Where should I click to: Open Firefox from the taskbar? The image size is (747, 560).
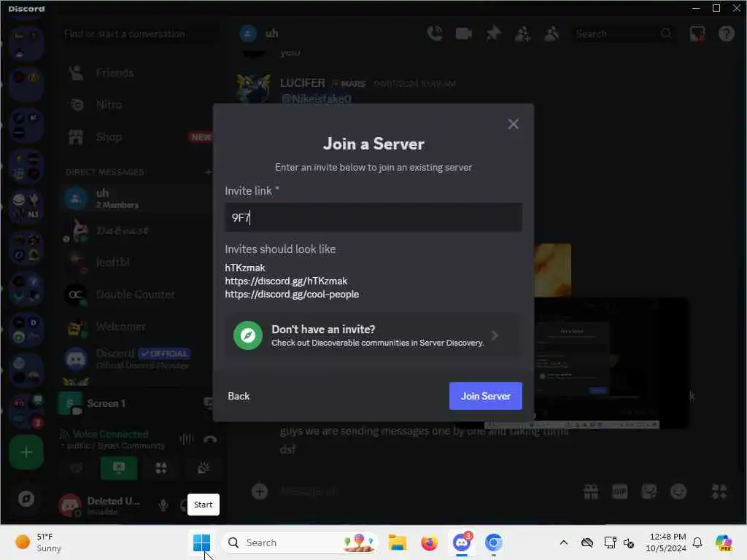(429, 542)
